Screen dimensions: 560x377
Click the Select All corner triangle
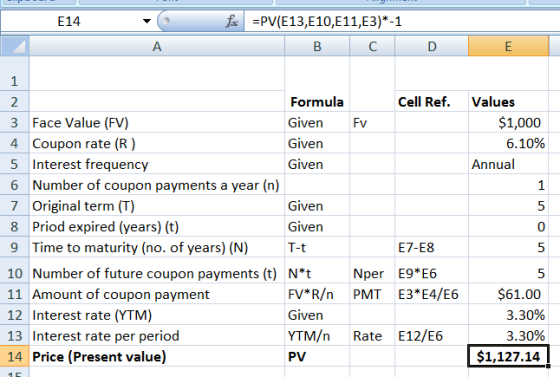click(15, 46)
